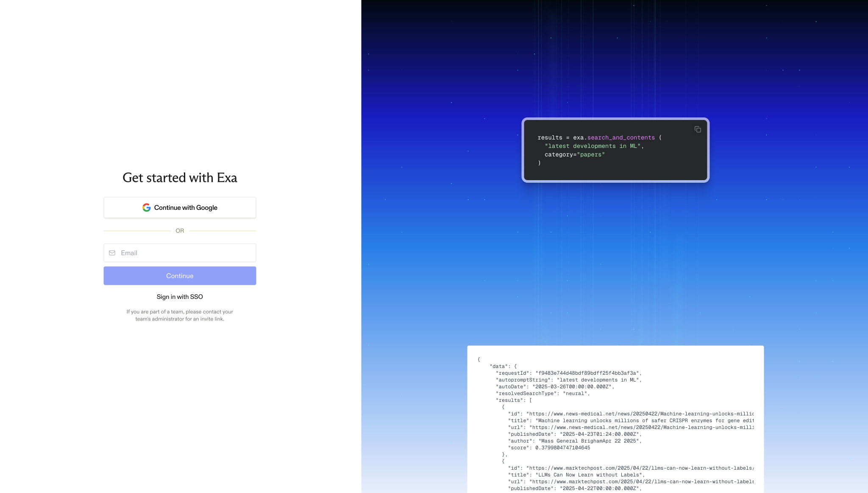Click Continue with Google button
This screenshot has height=493, width=868.
tap(180, 207)
